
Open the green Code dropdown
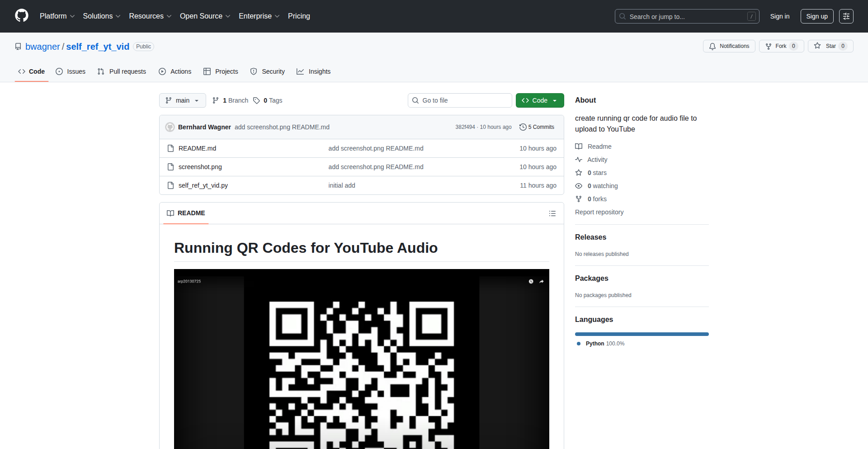tap(539, 100)
